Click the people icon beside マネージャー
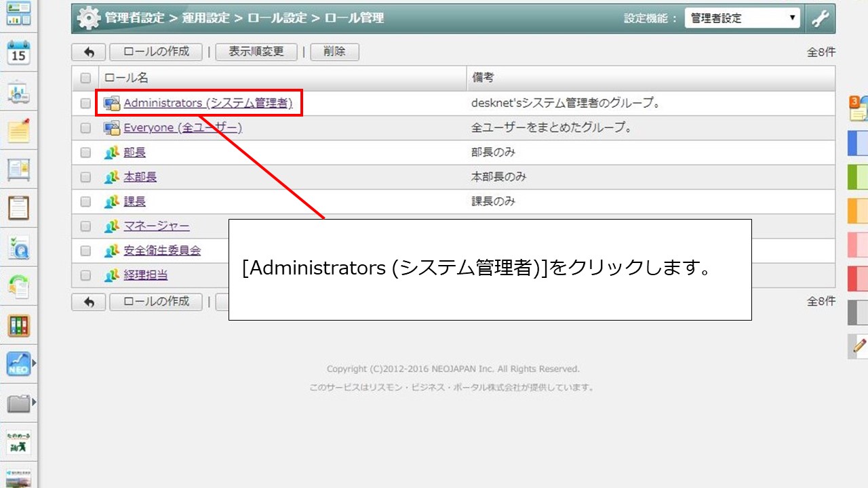The height and width of the screenshot is (488, 868). (x=112, y=226)
